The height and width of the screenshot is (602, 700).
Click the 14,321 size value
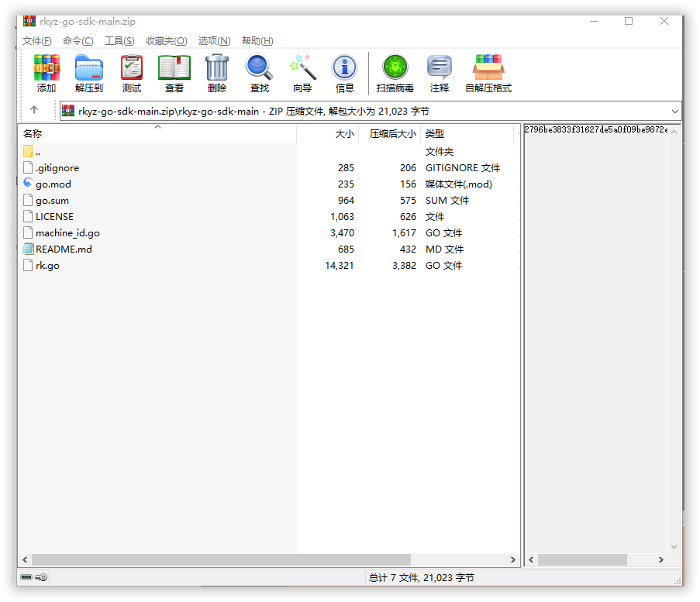click(340, 266)
